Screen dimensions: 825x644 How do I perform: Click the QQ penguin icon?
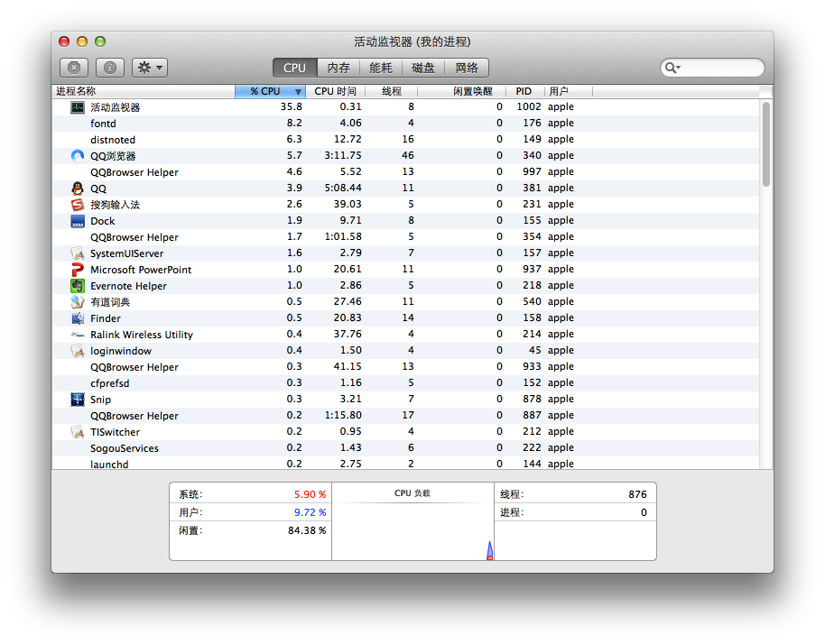[x=78, y=189]
